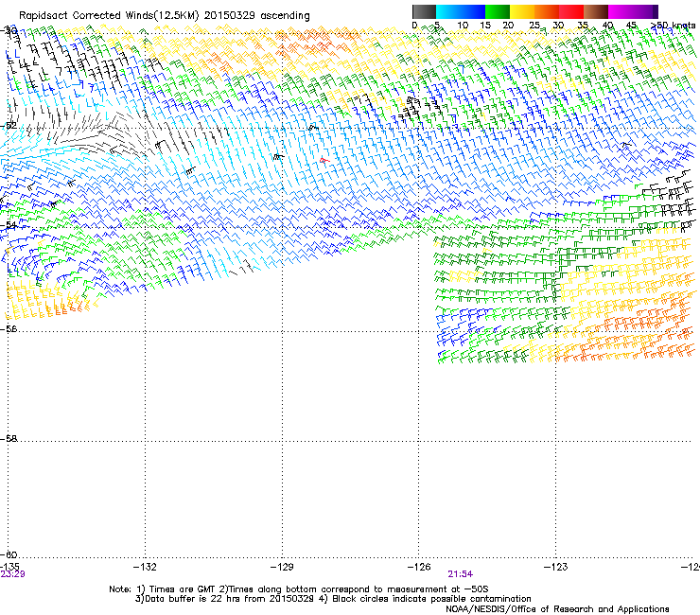
Task: Click the red 30-35 knots legend swatch
Action: tap(571, 11)
